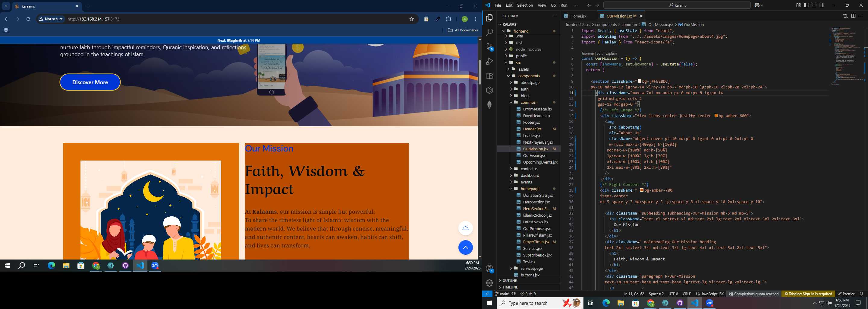This screenshot has height=309, width=868.
Task: Open the Search view in VS Code activity bar
Action: (489, 32)
